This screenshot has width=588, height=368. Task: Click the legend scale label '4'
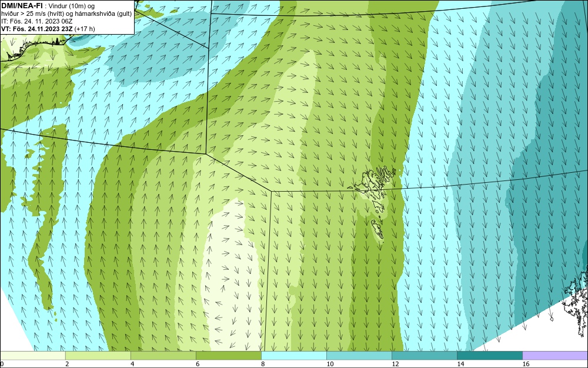132,364
